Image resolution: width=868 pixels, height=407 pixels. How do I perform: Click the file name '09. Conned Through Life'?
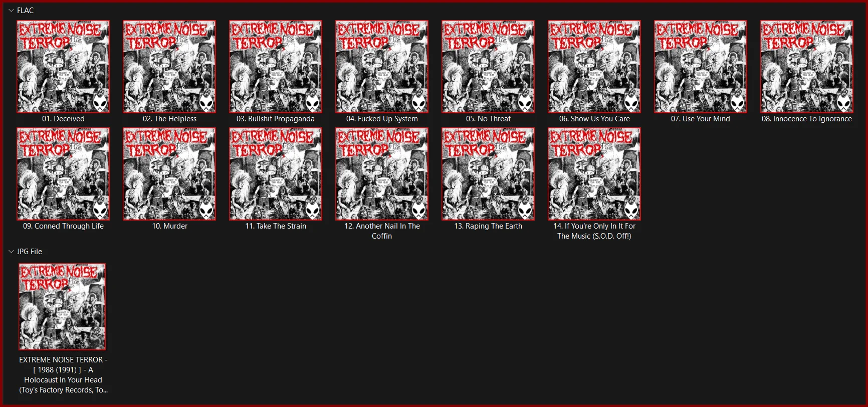(x=63, y=226)
